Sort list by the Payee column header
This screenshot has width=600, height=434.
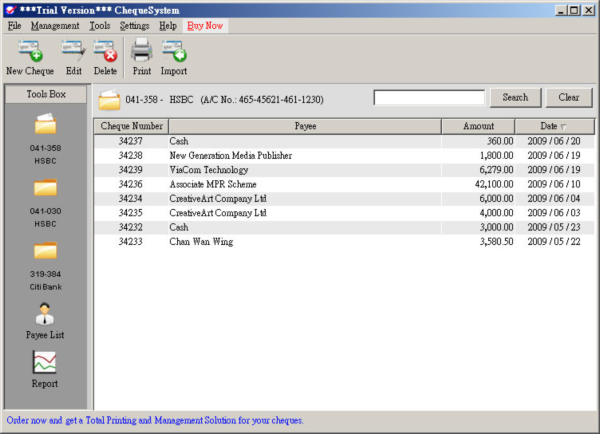[305, 126]
